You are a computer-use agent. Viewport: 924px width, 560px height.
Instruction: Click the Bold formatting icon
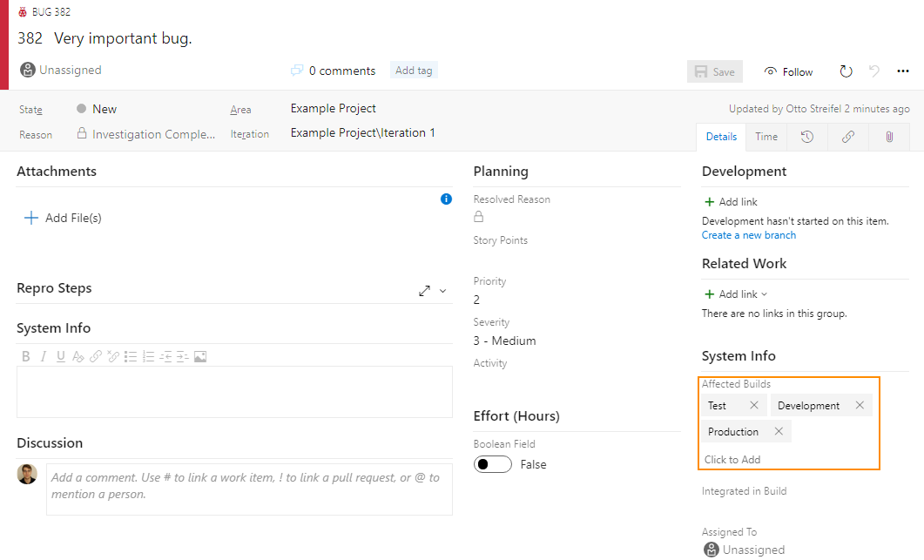tap(26, 356)
